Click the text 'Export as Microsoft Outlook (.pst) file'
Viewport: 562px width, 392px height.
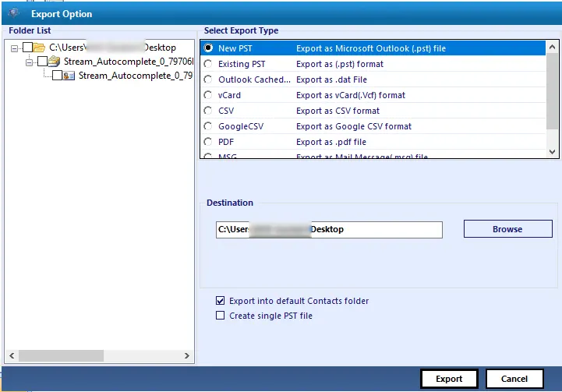click(x=371, y=48)
